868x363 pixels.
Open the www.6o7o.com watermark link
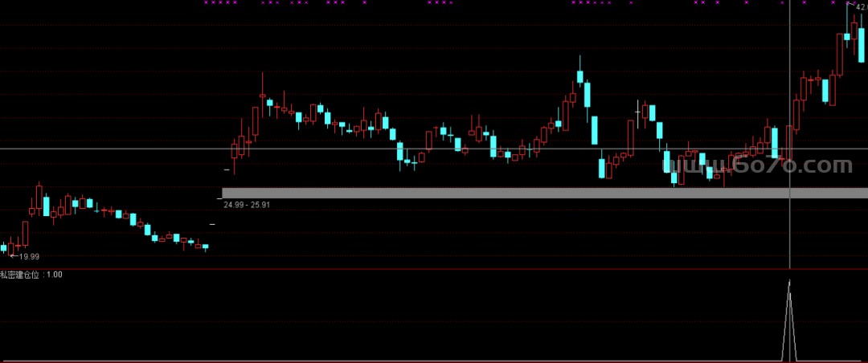tap(756, 165)
